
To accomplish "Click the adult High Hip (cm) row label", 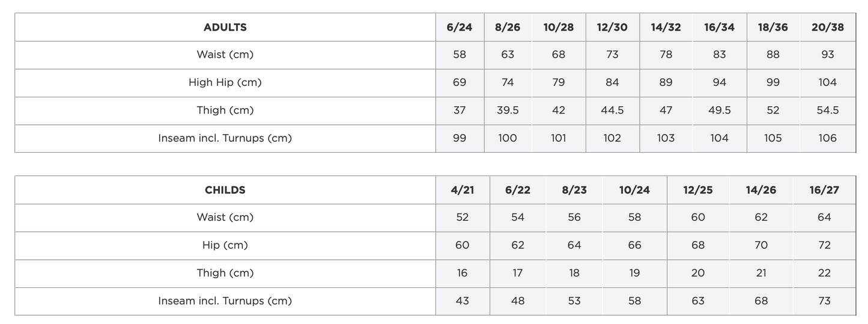I will [x=225, y=82].
